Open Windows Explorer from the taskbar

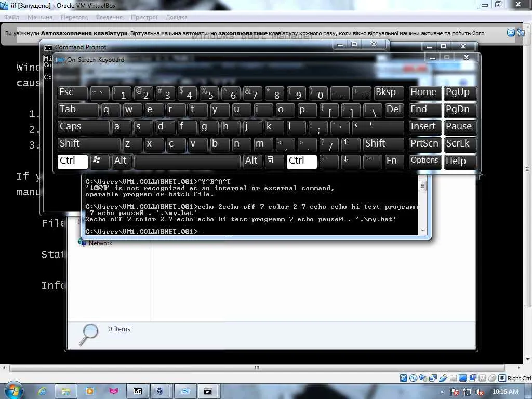tap(66, 392)
